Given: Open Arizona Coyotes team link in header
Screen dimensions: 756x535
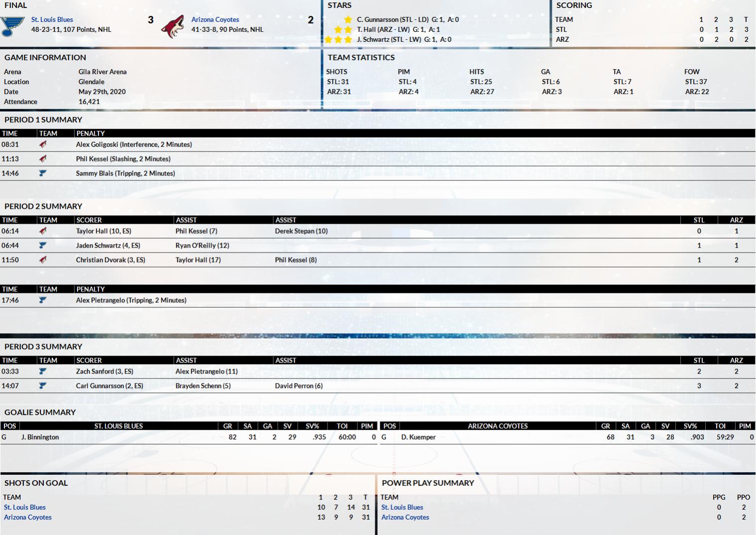Looking at the screenshot, I should (x=215, y=19).
